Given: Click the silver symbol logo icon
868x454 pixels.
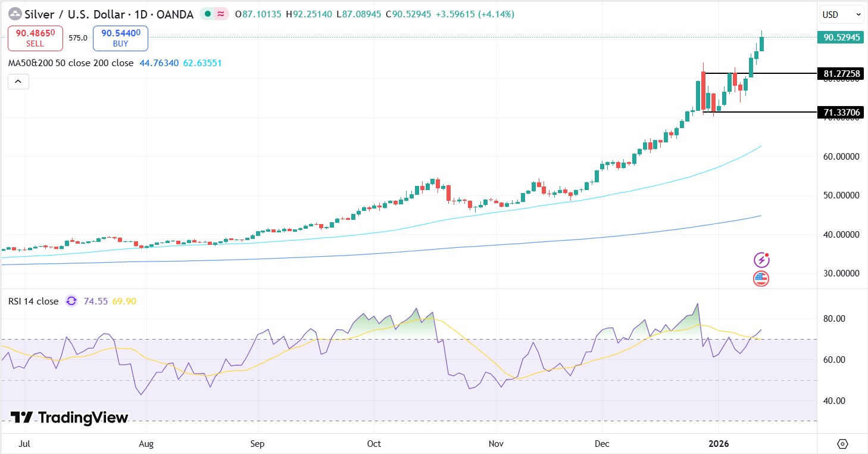Looking at the screenshot, I should point(15,14).
